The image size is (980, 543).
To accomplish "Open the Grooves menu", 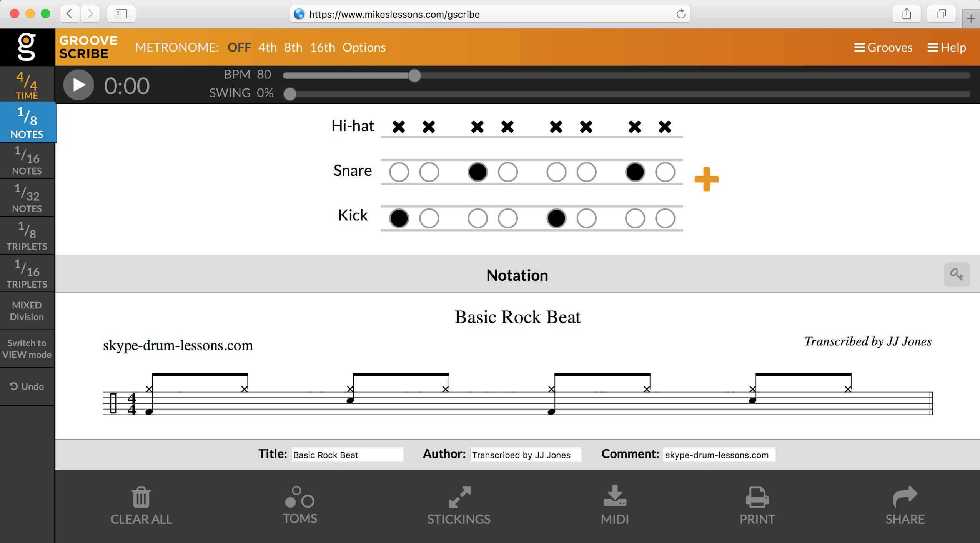I will (883, 47).
